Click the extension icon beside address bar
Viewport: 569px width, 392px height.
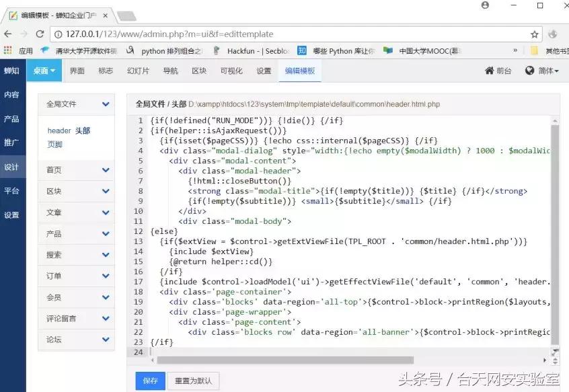coord(553,34)
